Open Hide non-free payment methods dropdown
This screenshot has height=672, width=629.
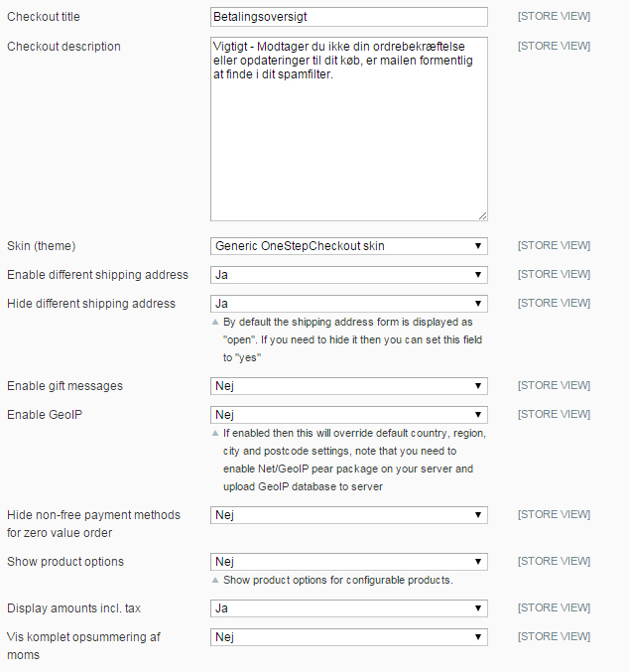coord(348,515)
